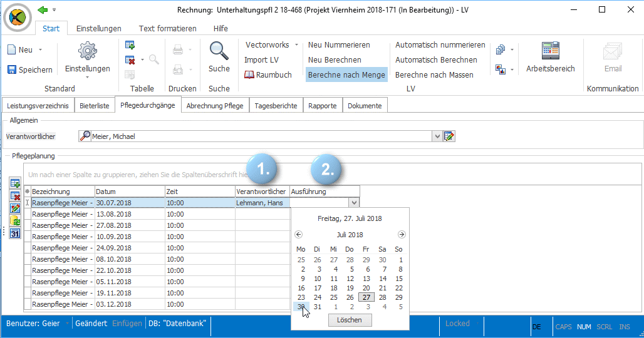Viewport: 644px width, 338px height.
Task: Click the Löschen button in calendar
Action: tap(350, 320)
